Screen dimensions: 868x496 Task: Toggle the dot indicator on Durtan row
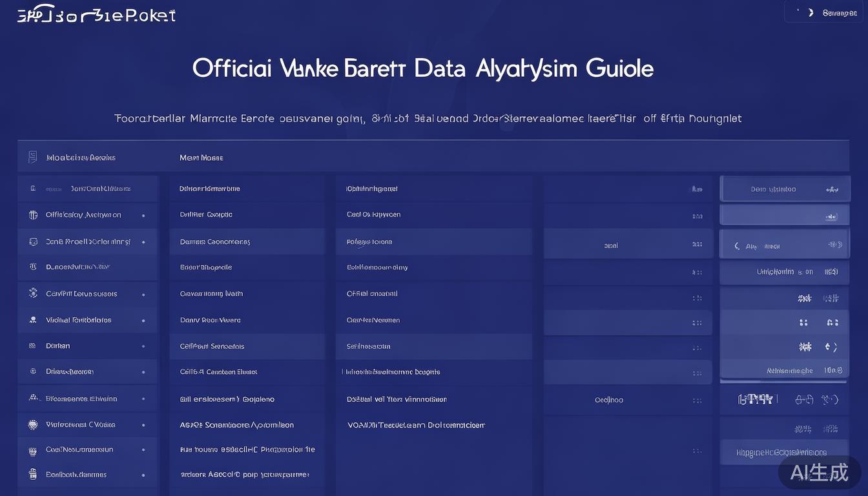tap(143, 347)
